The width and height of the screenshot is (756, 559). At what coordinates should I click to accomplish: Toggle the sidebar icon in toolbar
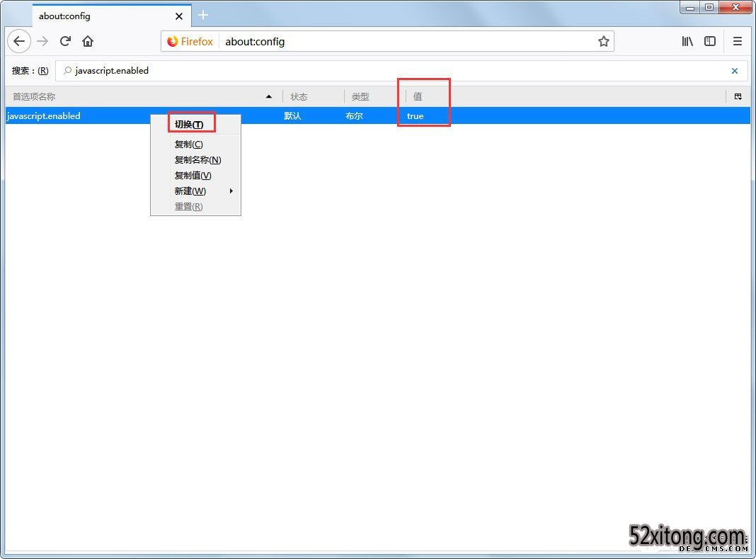coord(710,42)
